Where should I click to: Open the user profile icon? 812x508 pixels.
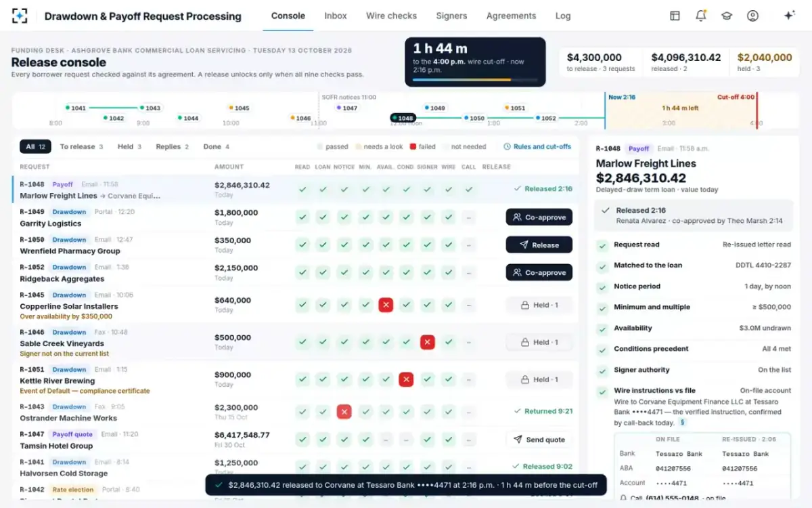tap(752, 16)
